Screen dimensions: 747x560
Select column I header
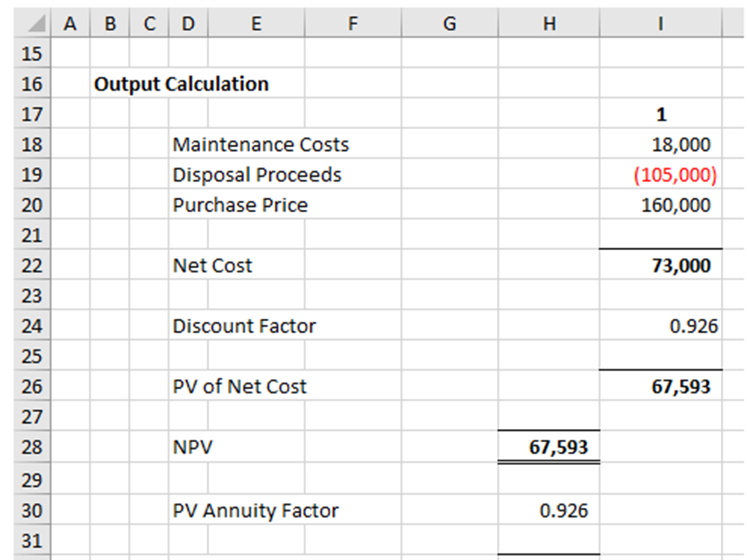[660, 23]
